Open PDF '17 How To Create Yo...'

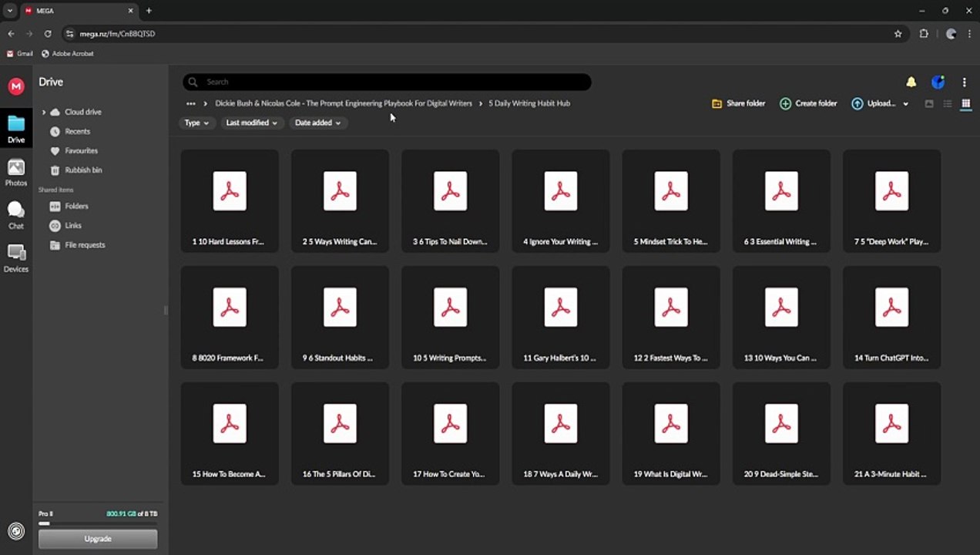pyautogui.click(x=450, y=433)
